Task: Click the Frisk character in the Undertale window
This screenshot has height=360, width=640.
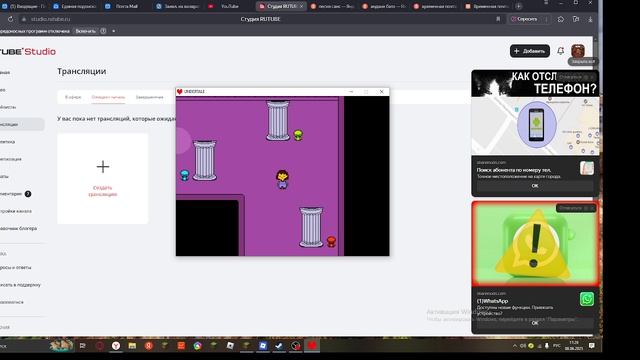Action: click(282, 180)
